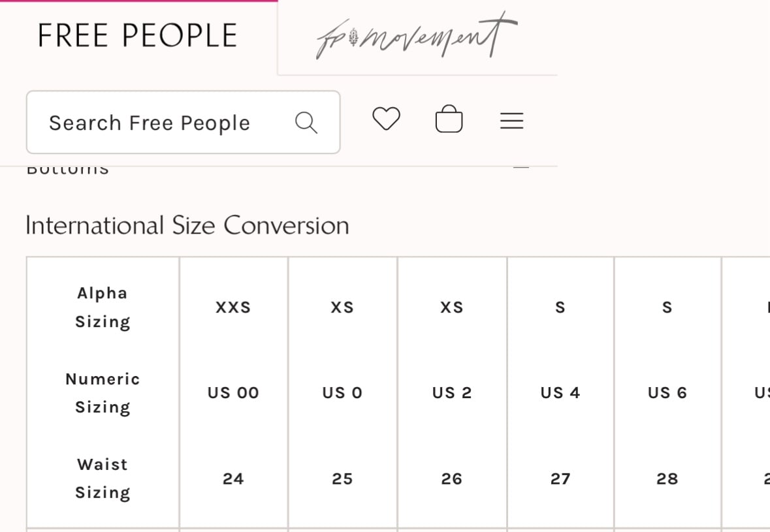770x532 pixels.
Task: Select waist size 28 cell
Action: point(667,478)
